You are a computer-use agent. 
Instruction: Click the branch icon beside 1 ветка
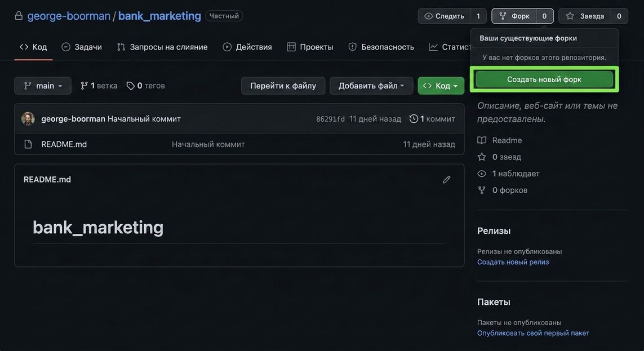84,86
